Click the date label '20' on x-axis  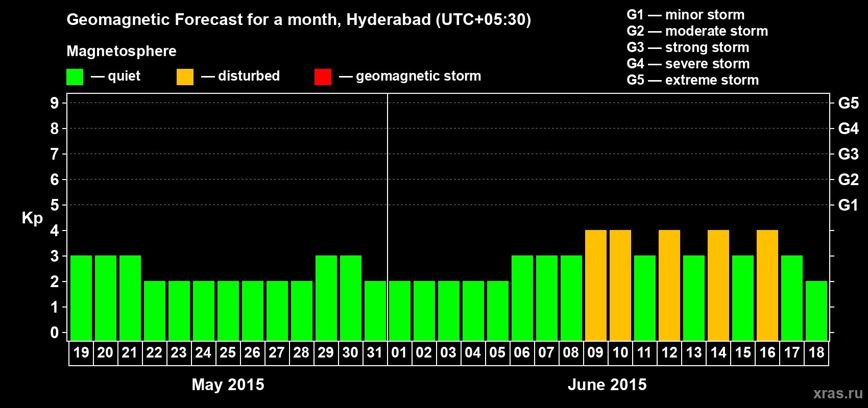coord(105,353)
